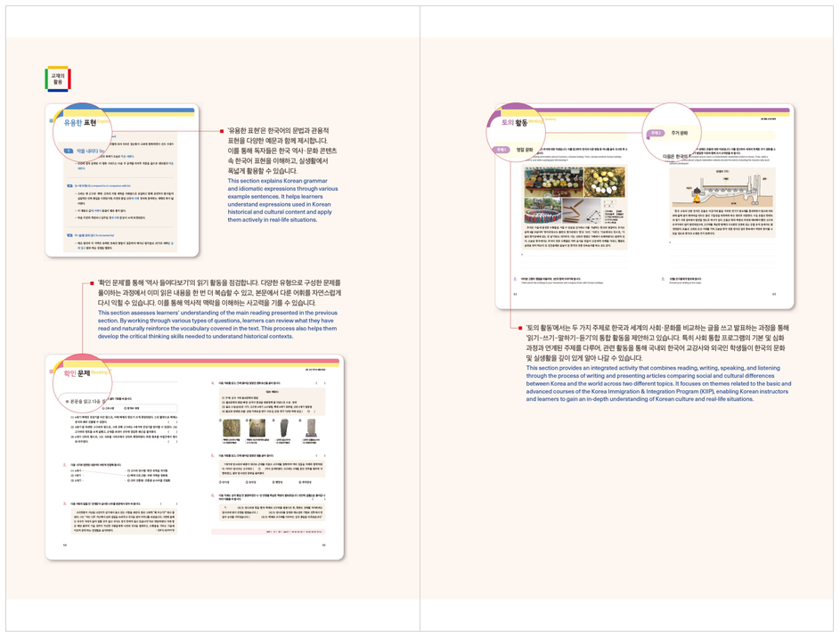Image resolution: width=840 pixels, height=637 pixels.
Task: Select the 유용한 표현 heading
Action: point(80,123)
